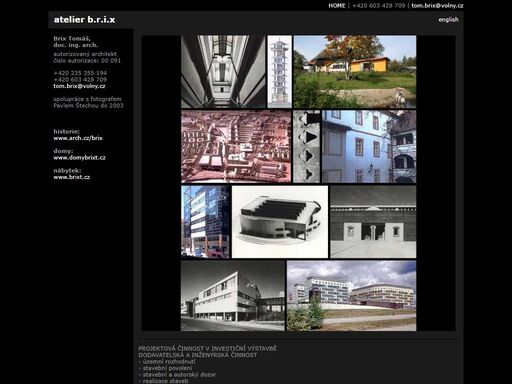Open the HOME link in top bar
Viewport: 512px width, 384px height.
click(x=337, y=6)
